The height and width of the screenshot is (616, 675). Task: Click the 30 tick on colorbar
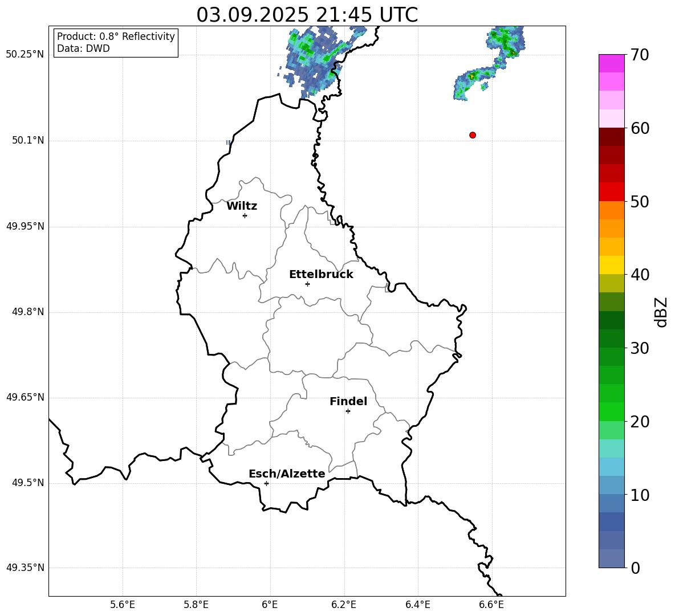(640, 348)
